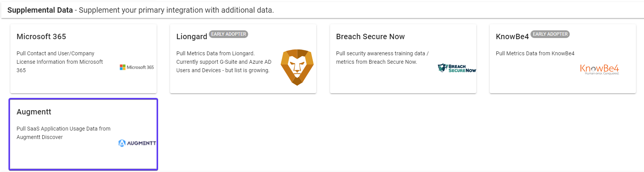
Task: Click the Liongard lion head logo
Action: tap(297, 67)
